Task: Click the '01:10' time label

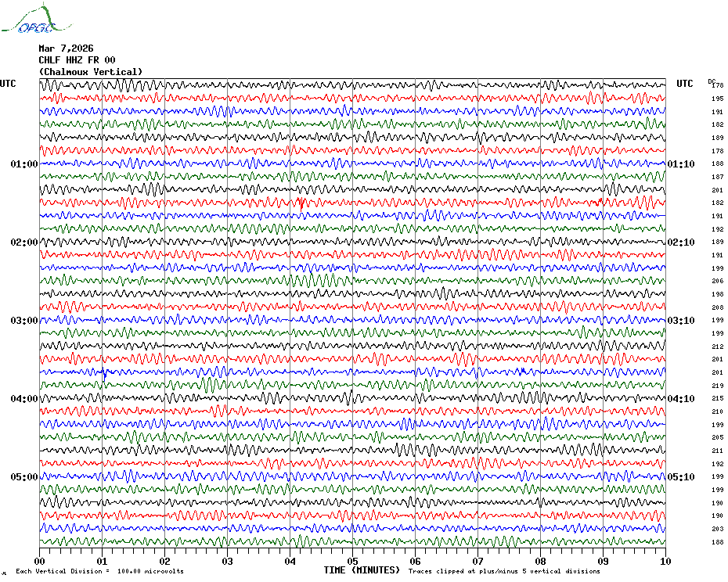Action: 681,164
